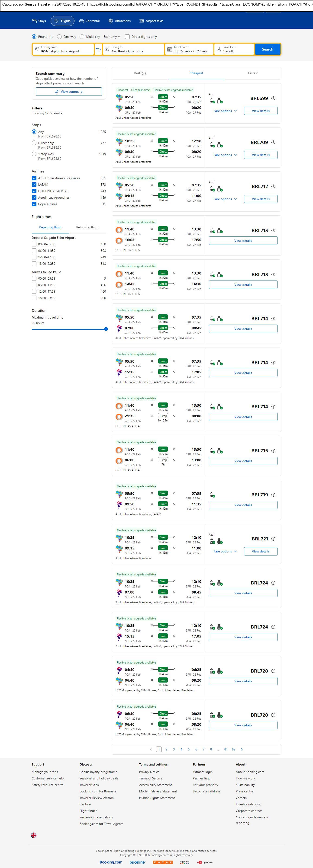The height and width of the screenshot is (868, 313).
Task: Click the UK flag language icon in the footer
Action: pos(34,835)
